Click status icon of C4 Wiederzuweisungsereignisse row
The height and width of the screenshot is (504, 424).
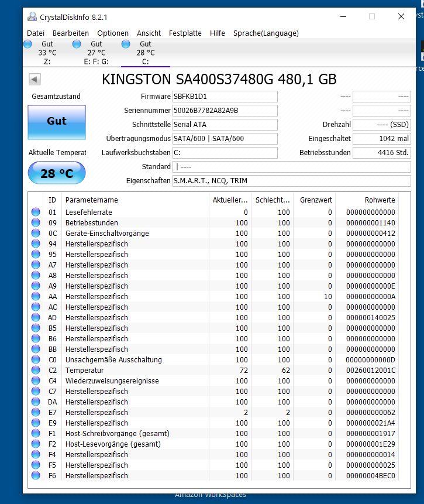36,381
